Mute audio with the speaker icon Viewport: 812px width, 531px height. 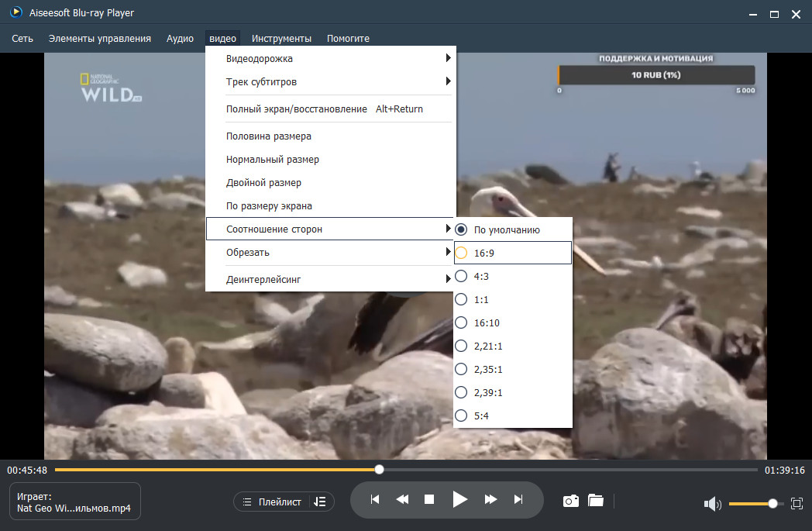(x=713, y=504)
